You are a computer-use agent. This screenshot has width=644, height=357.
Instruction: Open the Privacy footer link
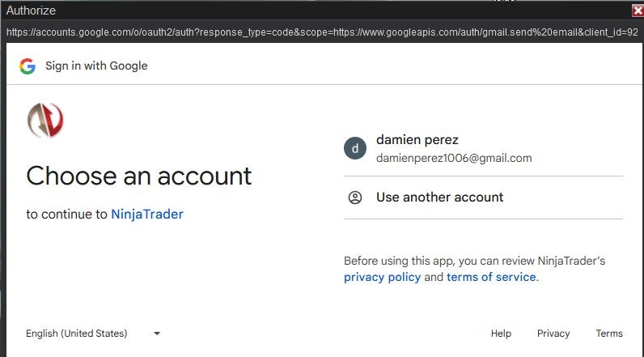553,334
